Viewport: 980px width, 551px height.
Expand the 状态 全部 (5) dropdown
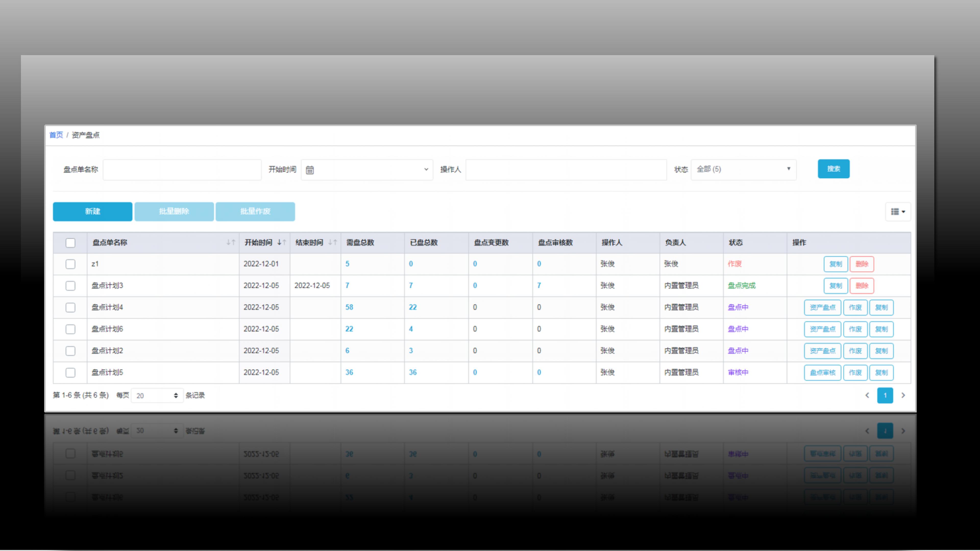pos(743,169)
